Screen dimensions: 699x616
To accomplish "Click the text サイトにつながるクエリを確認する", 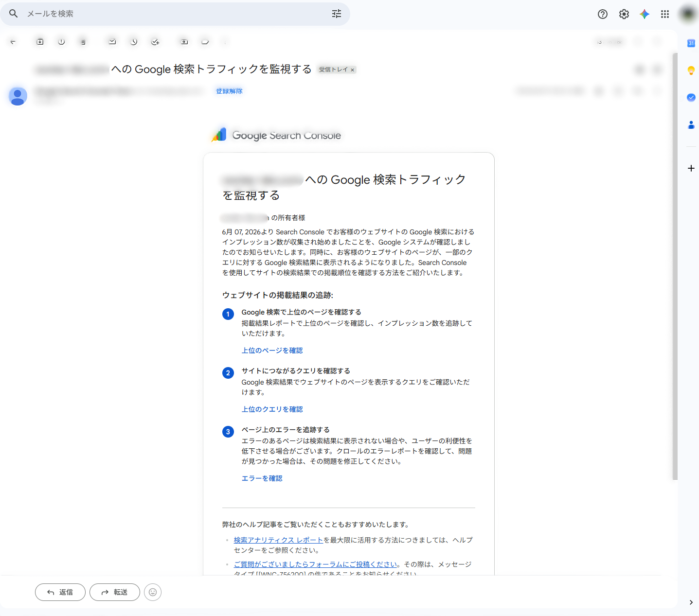I will (296, 371).
